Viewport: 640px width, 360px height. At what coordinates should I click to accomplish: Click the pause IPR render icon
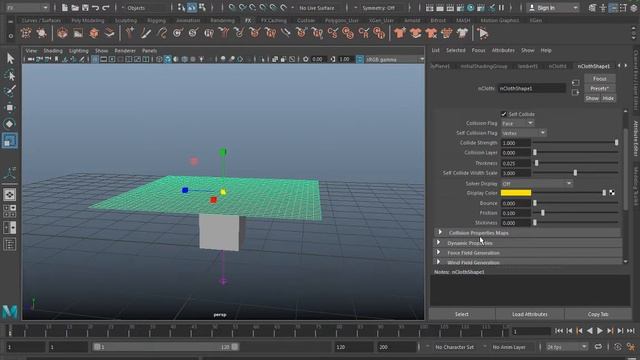501,7
